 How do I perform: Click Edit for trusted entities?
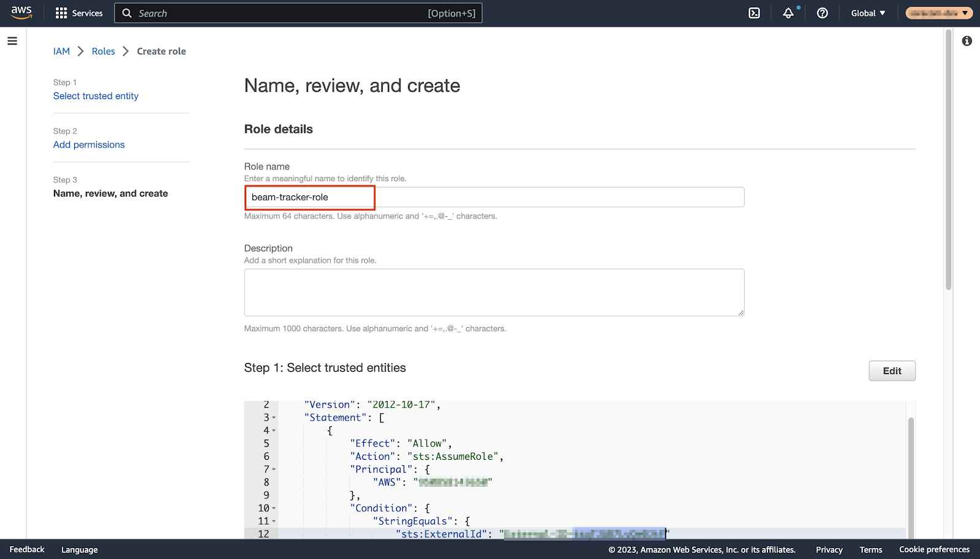coord(892,371)
